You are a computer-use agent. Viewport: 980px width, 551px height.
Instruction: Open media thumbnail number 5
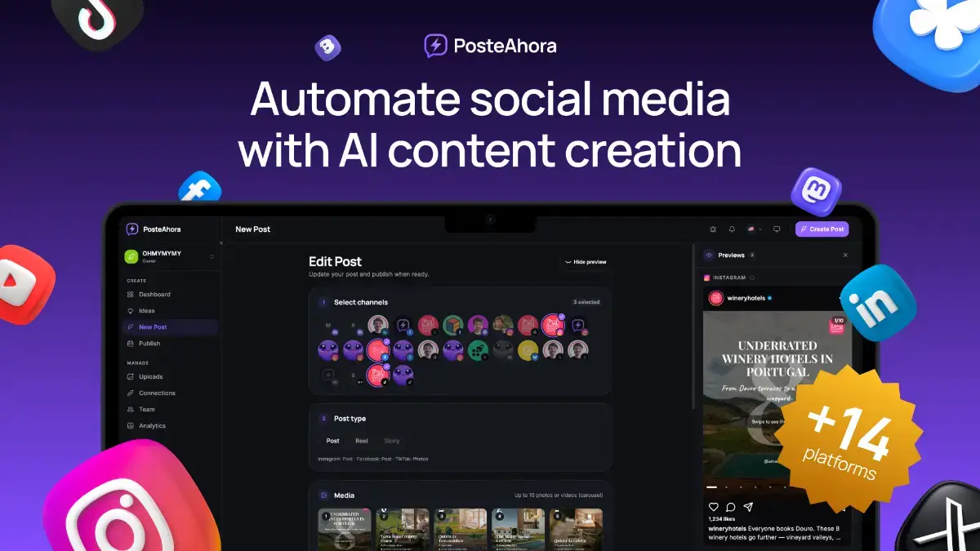(x=576, y=528)
